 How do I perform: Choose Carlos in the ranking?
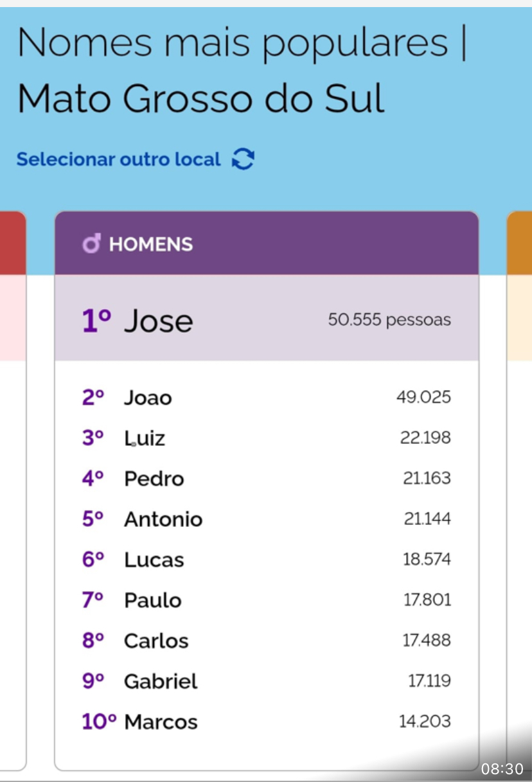click(156, 641)
